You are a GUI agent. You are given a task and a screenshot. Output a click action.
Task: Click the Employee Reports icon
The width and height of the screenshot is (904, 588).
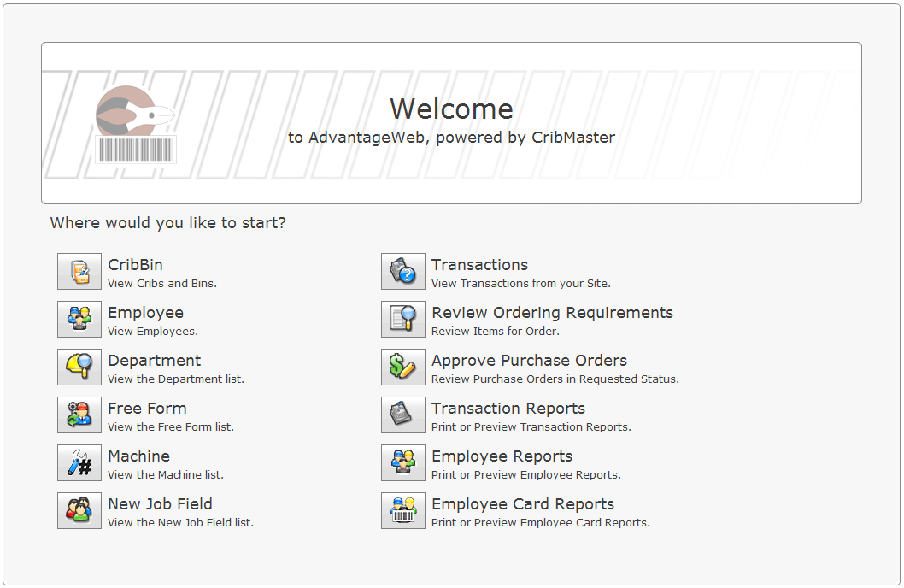(x=403, y=463)
